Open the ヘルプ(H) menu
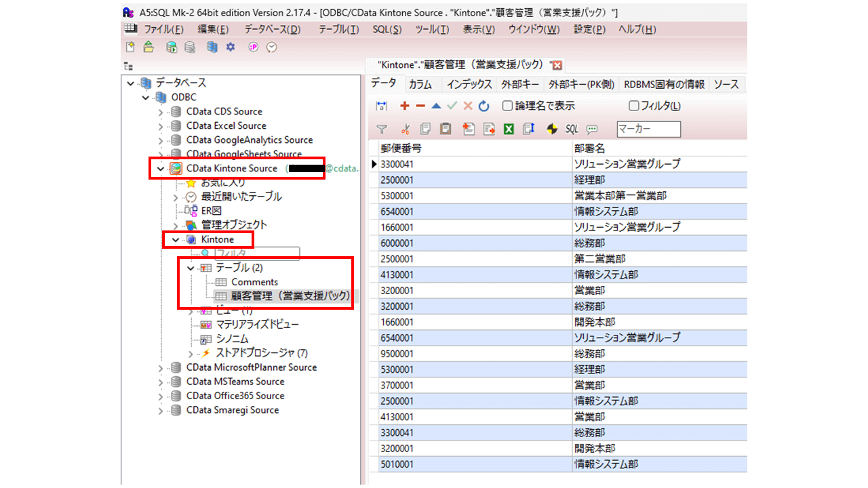This screenshot has height=488, width=868. (637, 30)
